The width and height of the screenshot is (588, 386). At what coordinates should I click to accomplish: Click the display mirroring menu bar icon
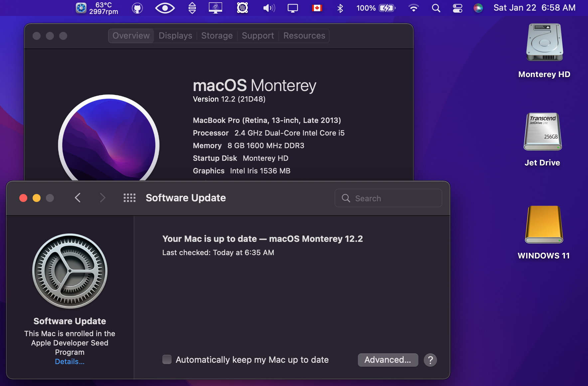point(293,8)
